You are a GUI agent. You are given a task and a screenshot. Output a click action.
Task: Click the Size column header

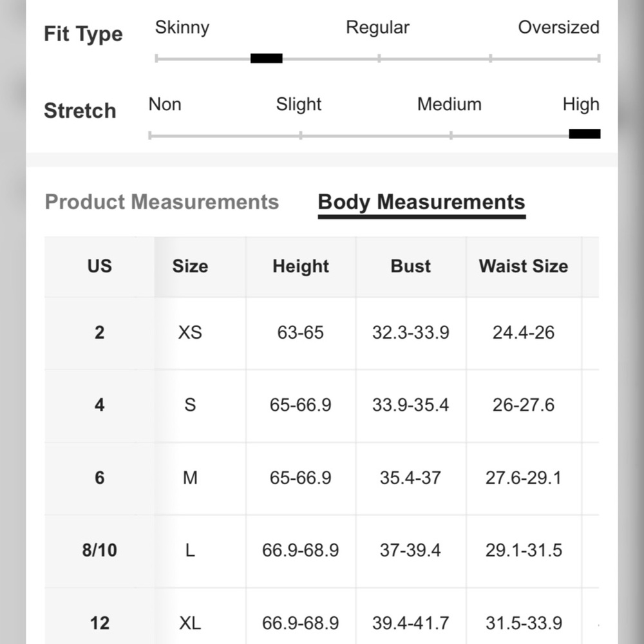(x=190, y=266)
